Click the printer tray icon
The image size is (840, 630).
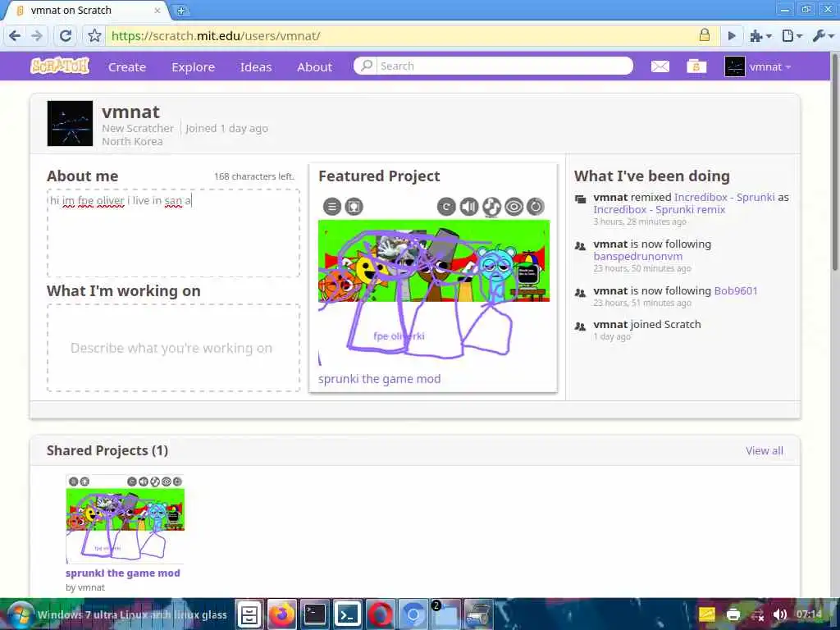coord(733,614)
